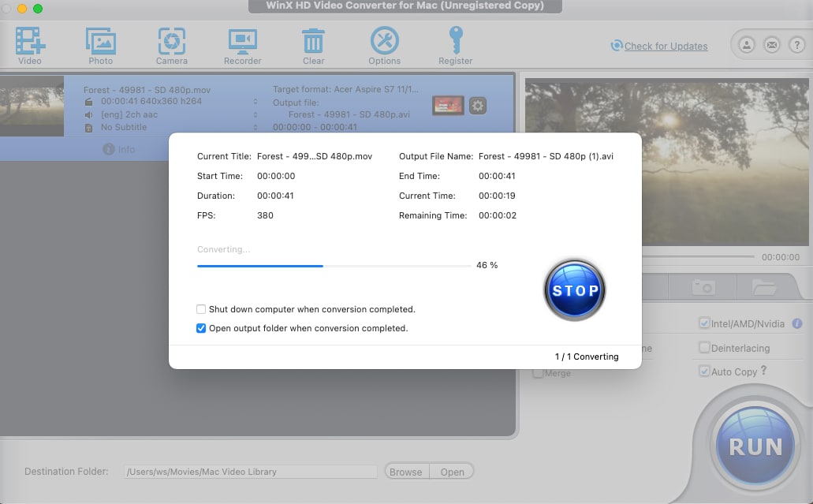Viewport: 813px width, 504px height.
Task: Click the target format thumbnail icon
Action: 448,106
